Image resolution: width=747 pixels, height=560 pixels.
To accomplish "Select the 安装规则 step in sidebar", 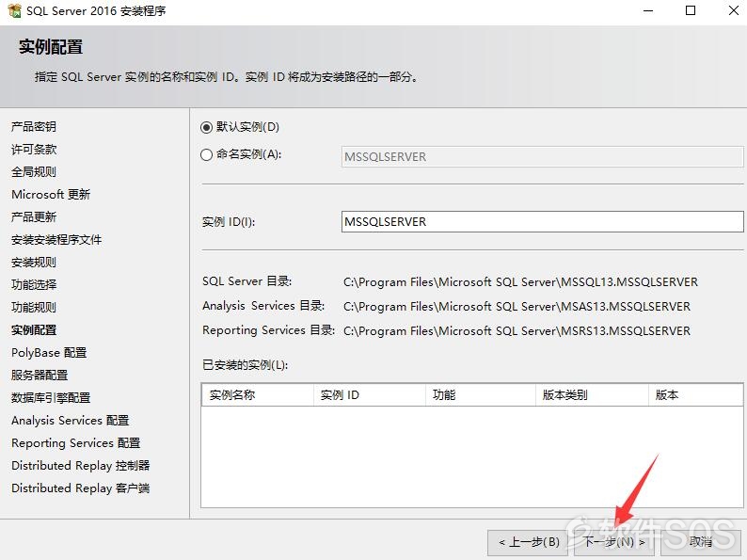I will [33, 263].
